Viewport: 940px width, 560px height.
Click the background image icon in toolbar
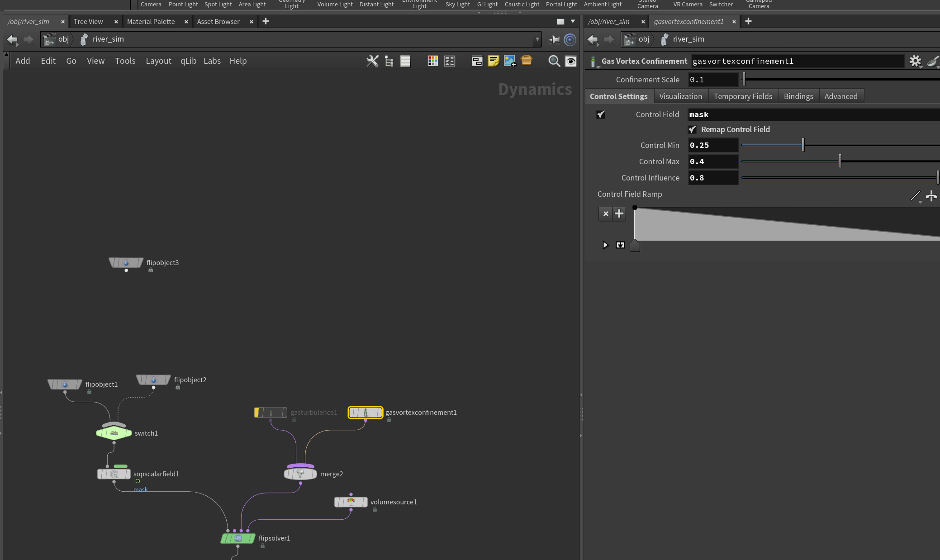click(510, 61)
